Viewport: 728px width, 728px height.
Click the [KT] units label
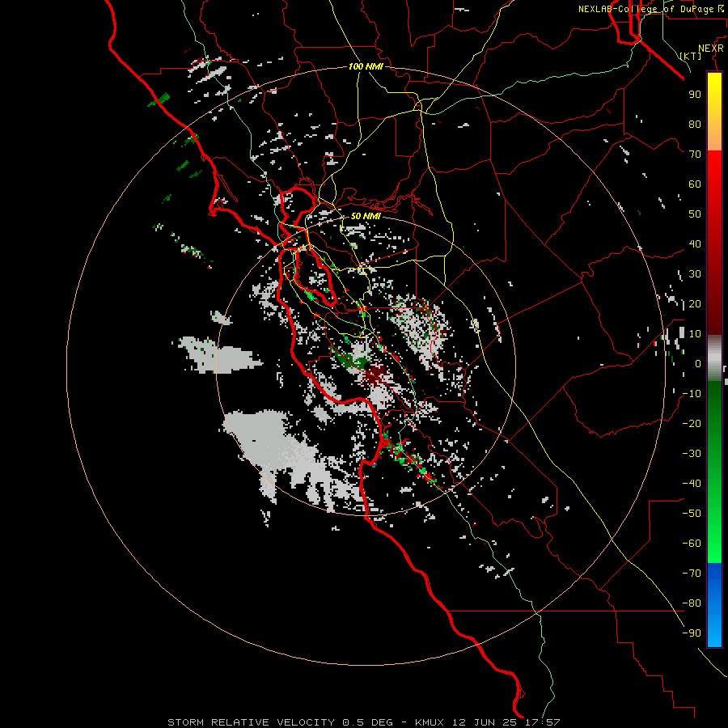pos(691,56)
